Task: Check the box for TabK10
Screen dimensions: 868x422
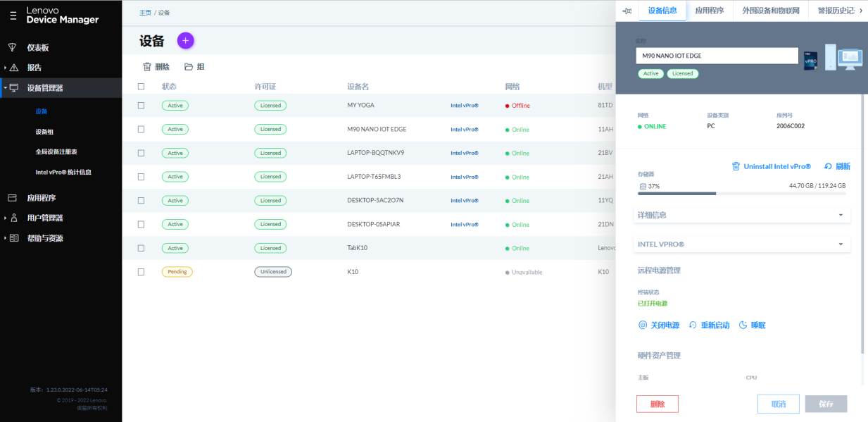Action: [x=141, y=248]
